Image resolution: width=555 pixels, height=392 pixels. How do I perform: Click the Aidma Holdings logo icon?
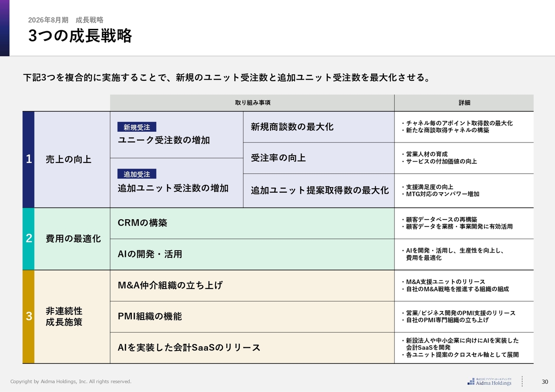click(x=471, y=382)
